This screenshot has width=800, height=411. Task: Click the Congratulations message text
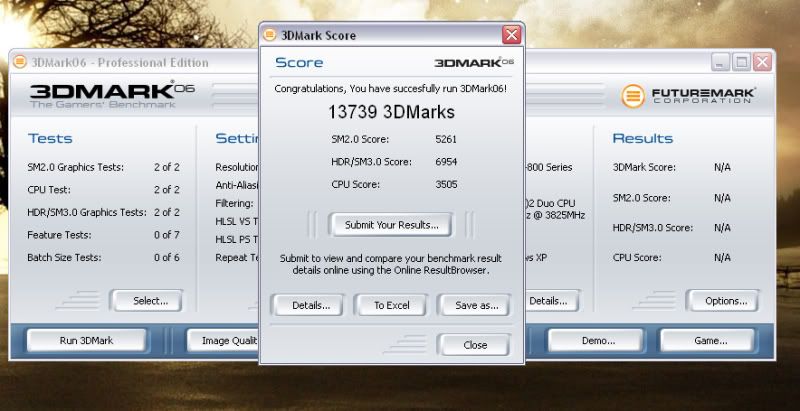pyautogui.click(x=391, y=89)
